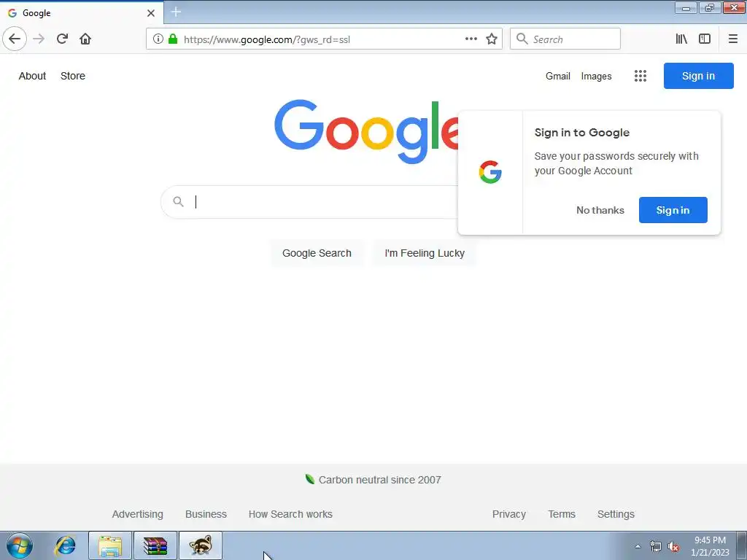Image resolution: width=747 pixels, height=560 pixels.
Task: Click the Google logo
Action: [366, 131]
